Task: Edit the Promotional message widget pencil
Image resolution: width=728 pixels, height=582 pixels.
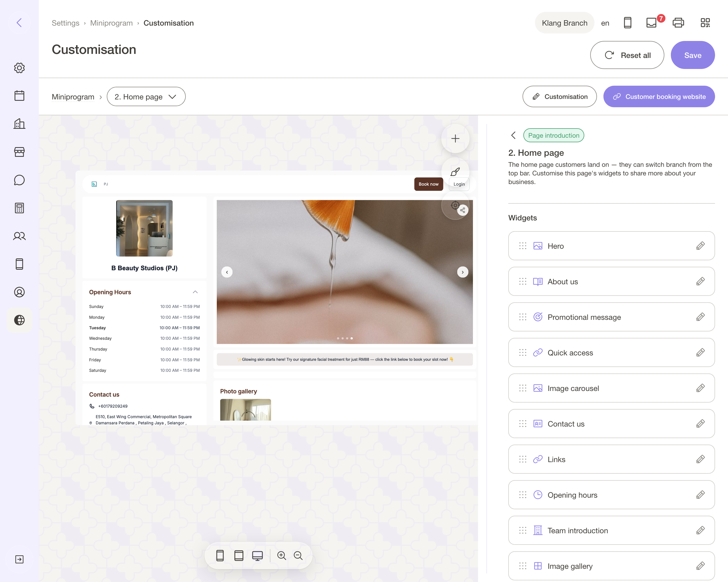Action: point(700,317)
